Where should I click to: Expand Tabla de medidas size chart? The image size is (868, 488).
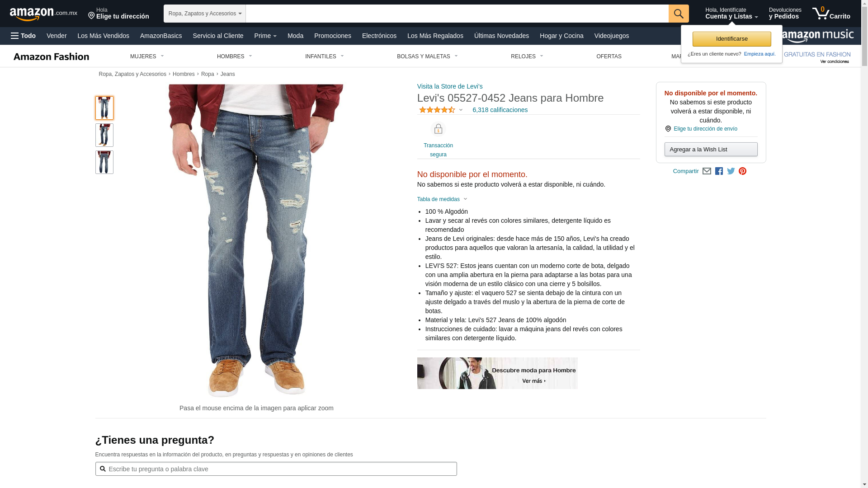click(x=442, y=199)
